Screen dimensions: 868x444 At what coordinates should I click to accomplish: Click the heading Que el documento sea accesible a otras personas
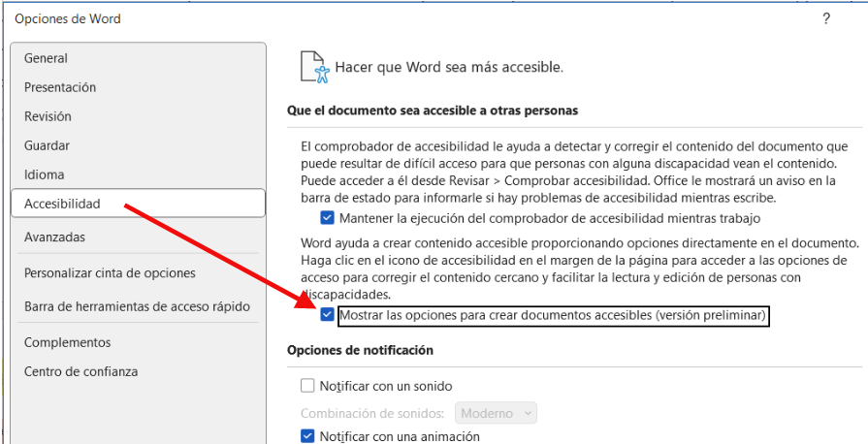433,111
